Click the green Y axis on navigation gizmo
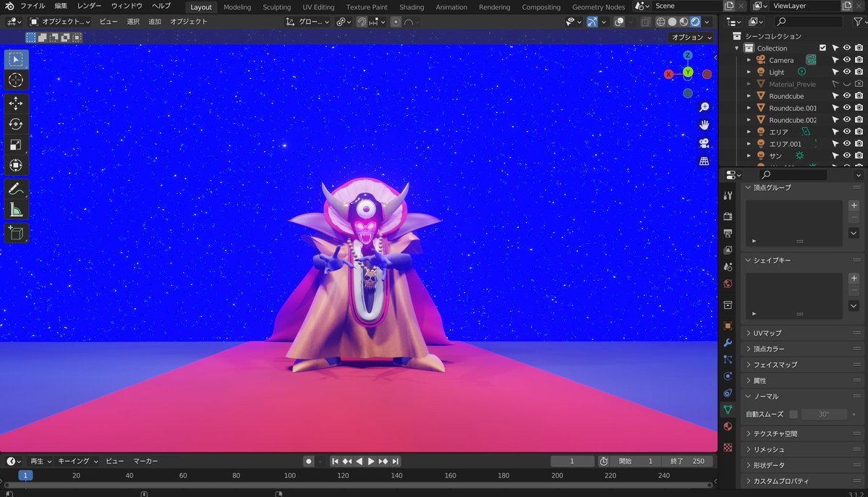 (688, 72)
